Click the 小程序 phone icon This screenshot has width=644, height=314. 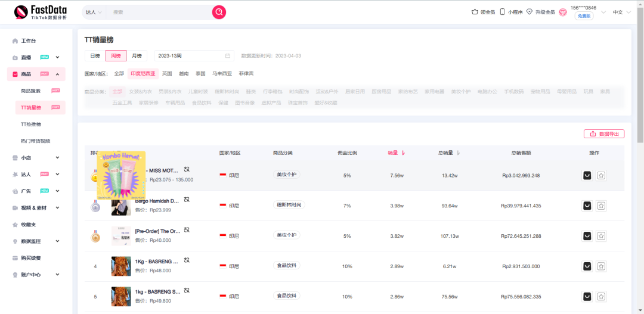(x=503, y=12)
